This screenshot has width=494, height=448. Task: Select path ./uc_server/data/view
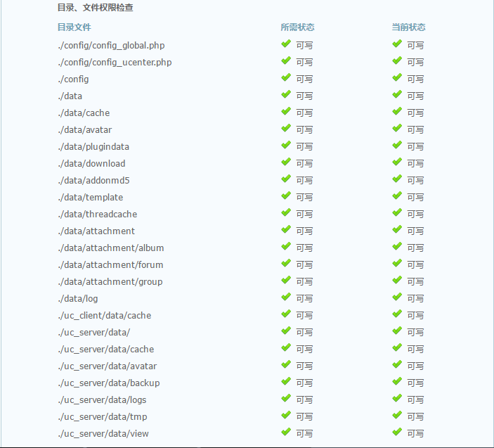point(103,433)
